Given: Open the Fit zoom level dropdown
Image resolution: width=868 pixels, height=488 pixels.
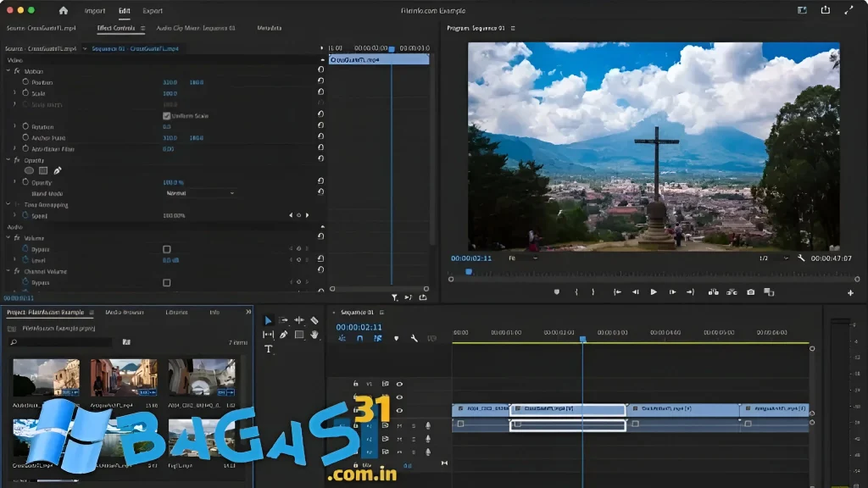Looking at the screenshot, I should 522,258.
